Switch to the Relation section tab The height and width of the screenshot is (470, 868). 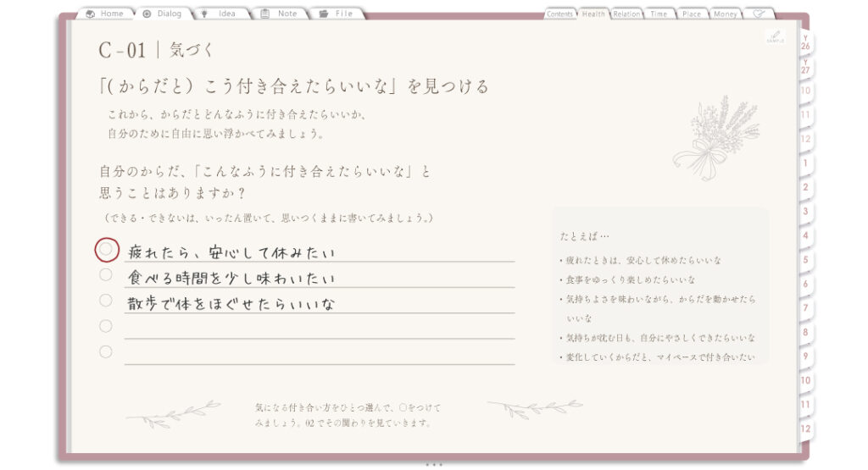(x=626, y=14)
